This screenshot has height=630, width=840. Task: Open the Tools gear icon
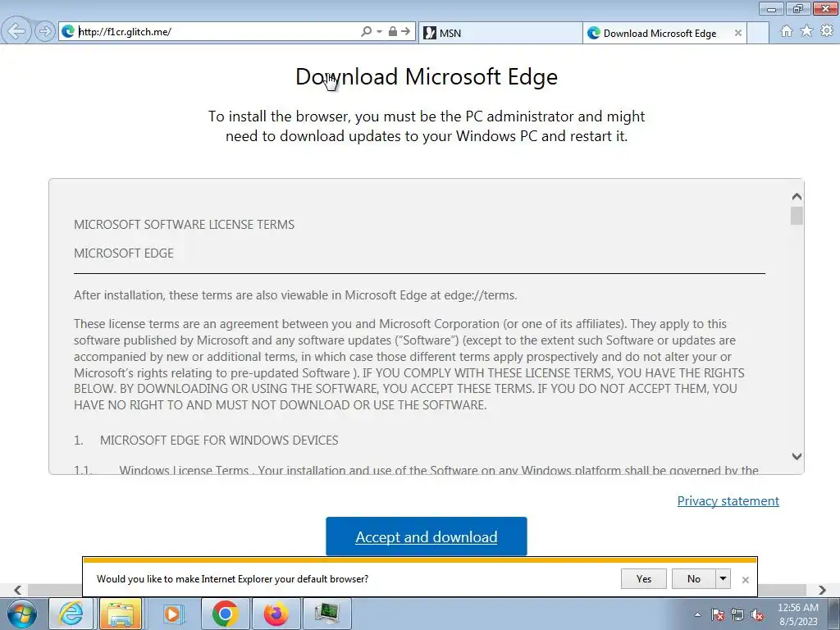point(827,31)
